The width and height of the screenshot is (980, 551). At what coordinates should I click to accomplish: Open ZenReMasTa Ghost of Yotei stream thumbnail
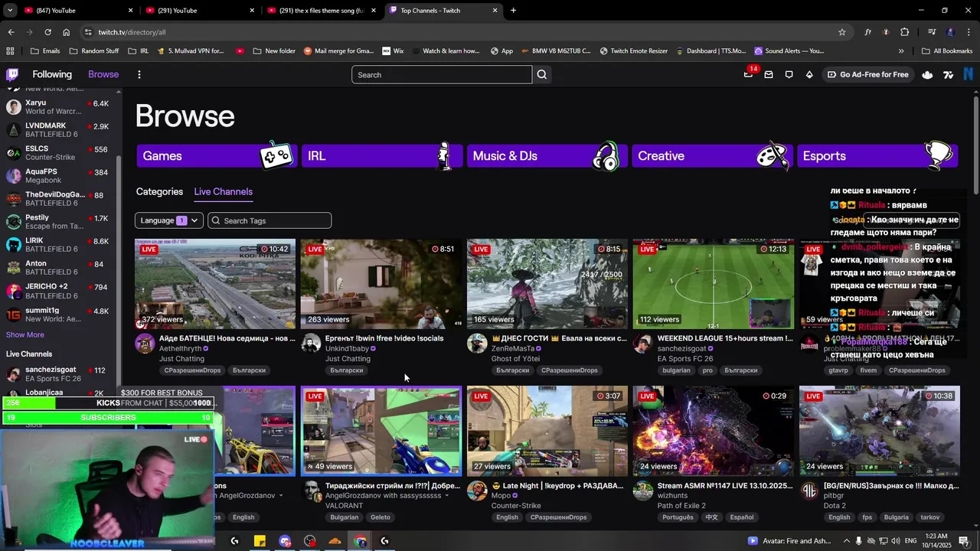(x=547, y=284)
